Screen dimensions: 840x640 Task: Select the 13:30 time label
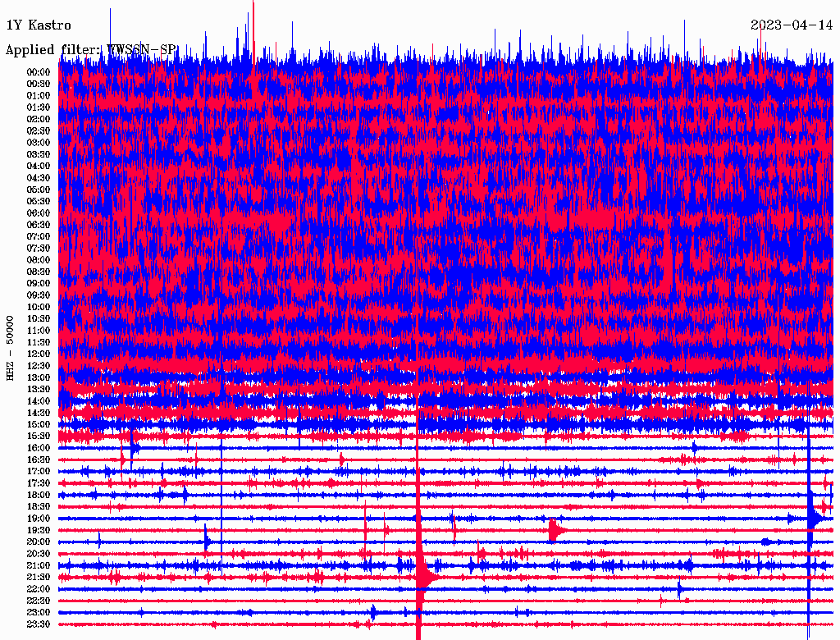pos(39,389)
